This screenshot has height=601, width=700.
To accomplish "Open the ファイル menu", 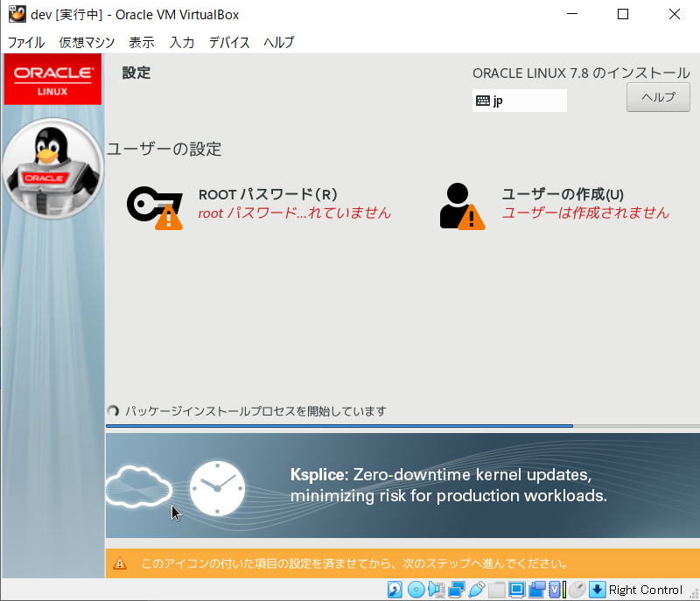I will (x=26, y=42).
